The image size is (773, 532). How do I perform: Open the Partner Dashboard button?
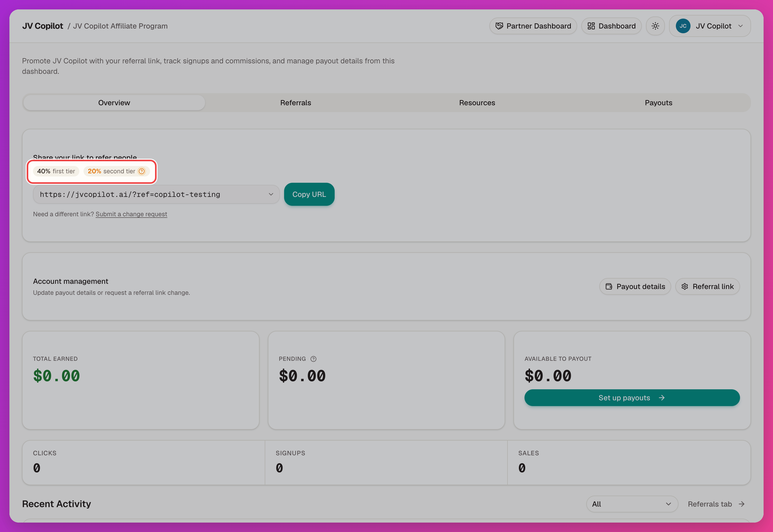tap(533, 26)
